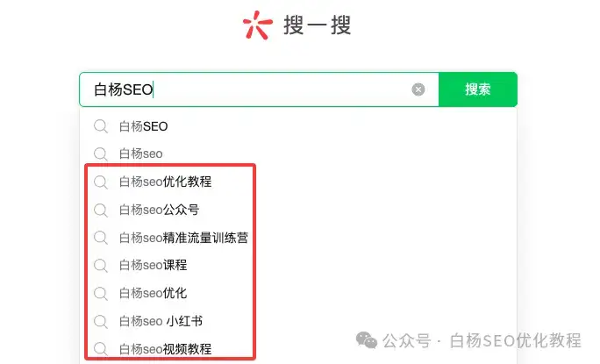Click magnifier icon beside 白杨seo课程
Image resolution: width=600 pixels, height=364 pixels.
pos(101,266)
